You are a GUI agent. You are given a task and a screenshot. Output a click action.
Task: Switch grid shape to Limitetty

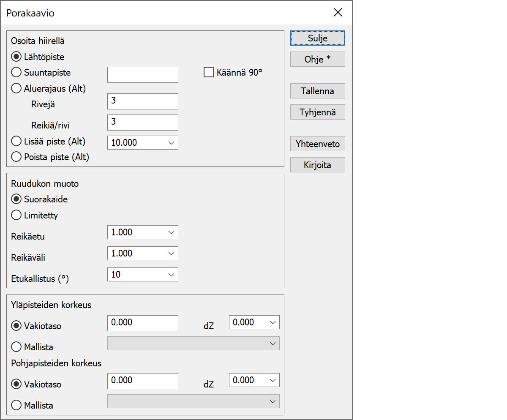point(16,215)
